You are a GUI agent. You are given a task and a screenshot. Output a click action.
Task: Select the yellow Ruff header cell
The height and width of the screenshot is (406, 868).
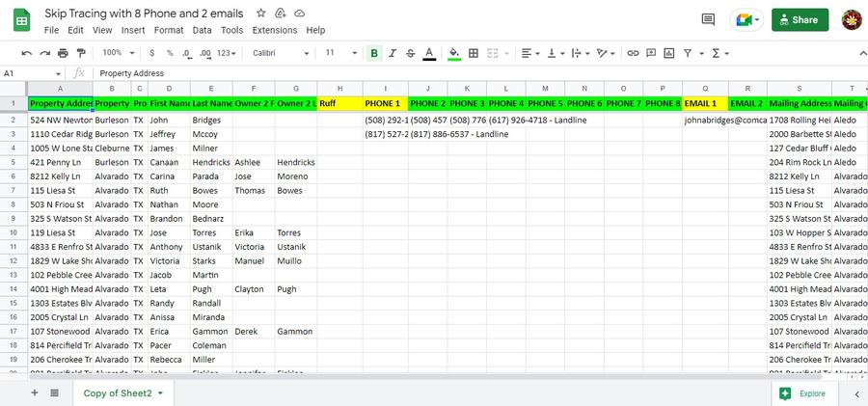(x=339, y=103)
